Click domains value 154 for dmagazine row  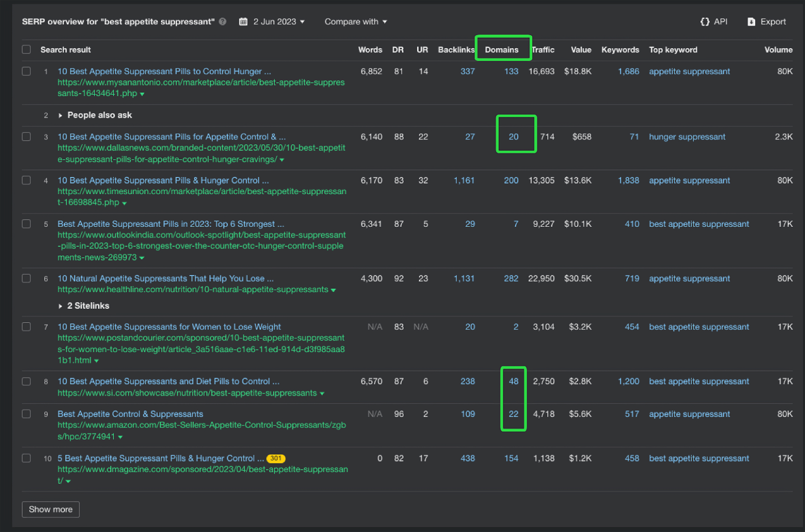pyautogui.click(x=511, y=459)
